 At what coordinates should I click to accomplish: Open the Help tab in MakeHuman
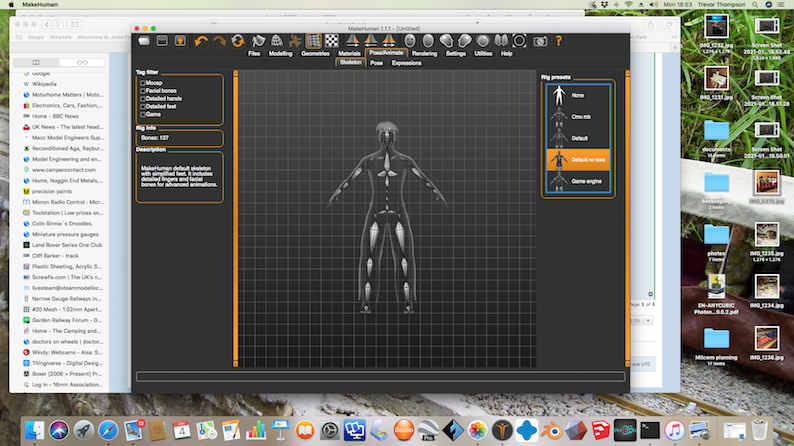(506, 54)
